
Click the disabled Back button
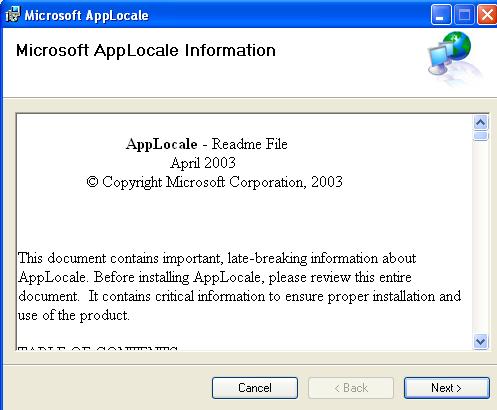[351, 388]
